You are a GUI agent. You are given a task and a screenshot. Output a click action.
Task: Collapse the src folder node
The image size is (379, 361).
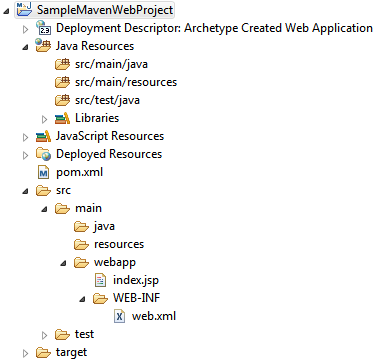[x=25, y=192]
